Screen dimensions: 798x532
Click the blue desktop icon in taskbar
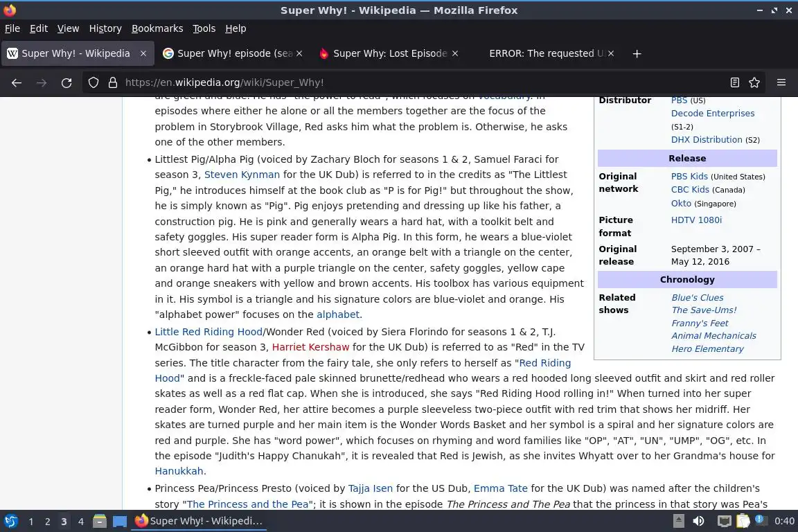coord(120,522)
